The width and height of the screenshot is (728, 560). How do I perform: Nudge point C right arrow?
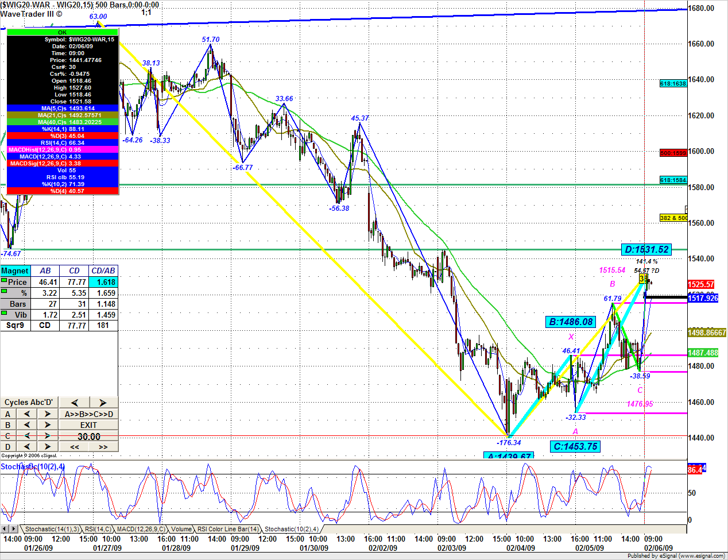(x=48, y=436)
